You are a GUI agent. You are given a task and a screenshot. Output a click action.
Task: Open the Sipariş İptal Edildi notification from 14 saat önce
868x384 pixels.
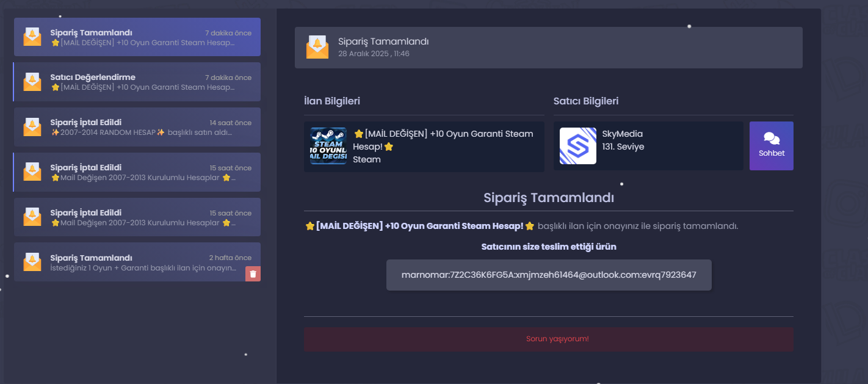point(137,127)
